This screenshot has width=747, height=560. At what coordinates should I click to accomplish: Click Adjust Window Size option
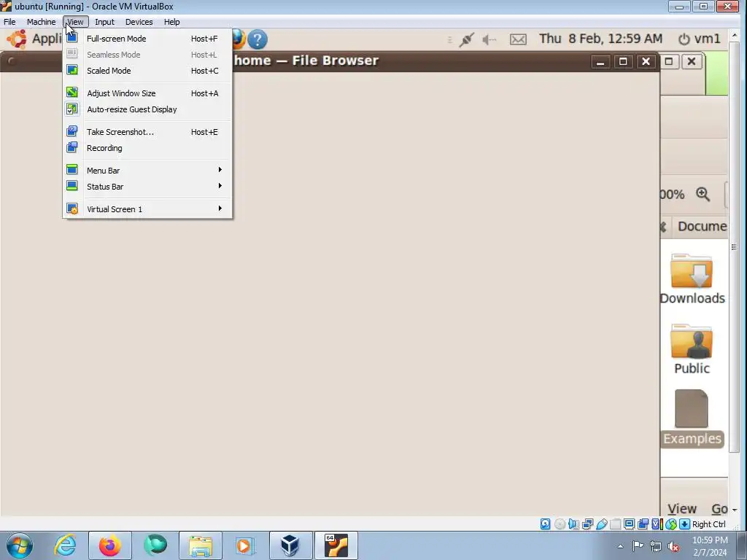(x=147, y=93)
